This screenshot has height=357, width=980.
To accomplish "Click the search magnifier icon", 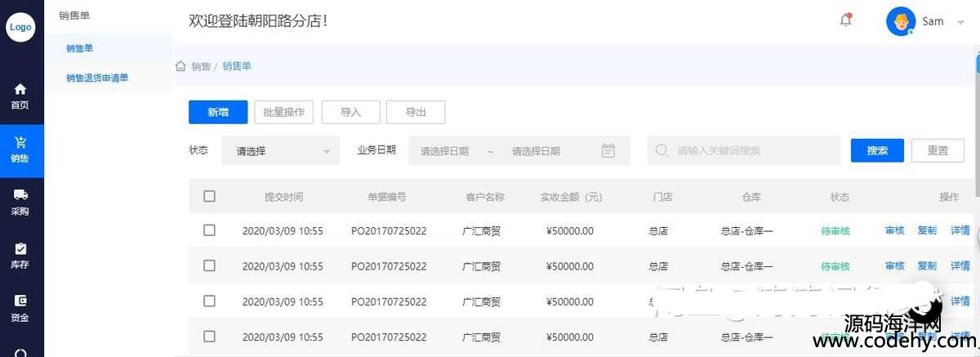I will (x=662, y=150).
